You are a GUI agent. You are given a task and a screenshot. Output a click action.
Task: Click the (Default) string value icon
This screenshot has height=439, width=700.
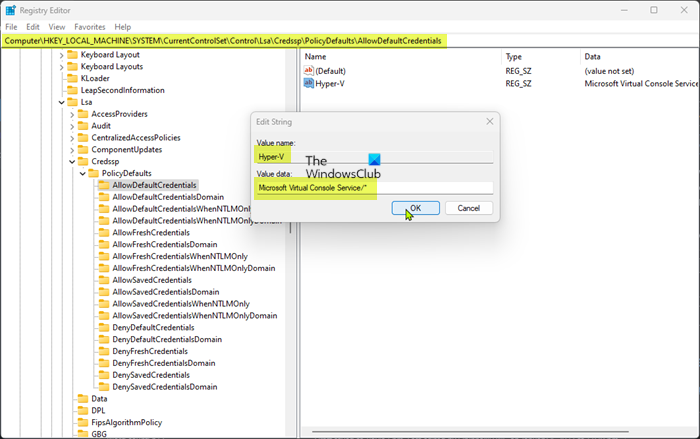click(308, 71)
